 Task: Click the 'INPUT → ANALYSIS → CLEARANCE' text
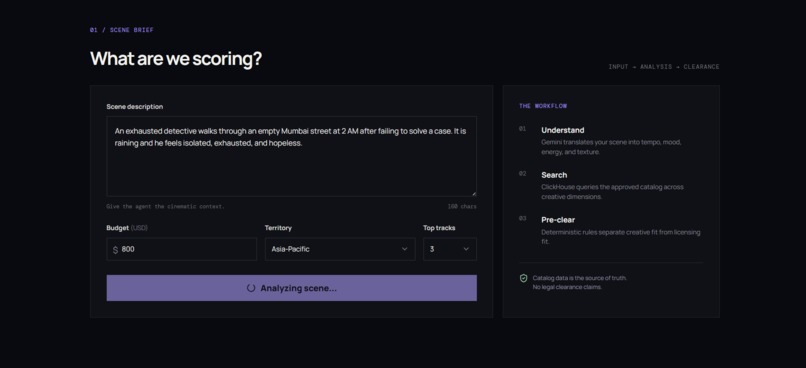(664, 67)
